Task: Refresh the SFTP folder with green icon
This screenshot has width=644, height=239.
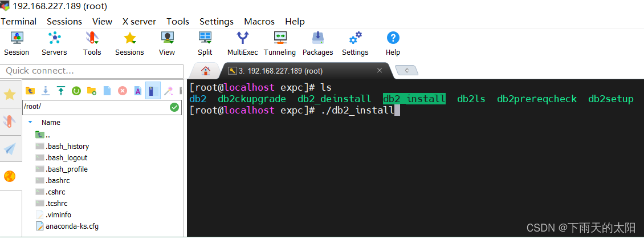Action: point(76,91)
